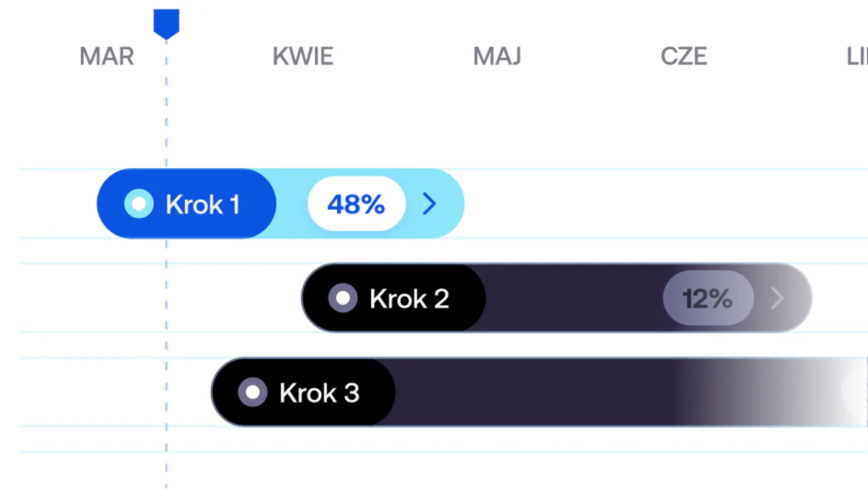Click the Krok 1 status circle icon
This screenshot has width=868, height=489.
[x=139, y=204]
